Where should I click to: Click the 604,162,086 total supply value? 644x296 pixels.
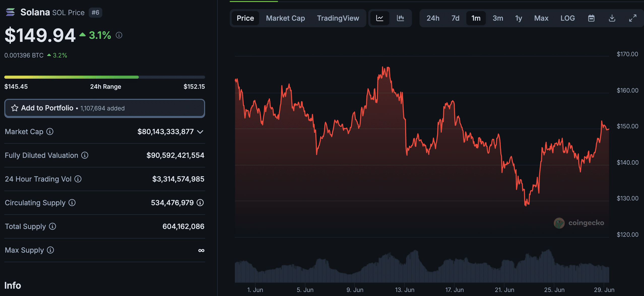pyautogui.click(x=183, y=226)
